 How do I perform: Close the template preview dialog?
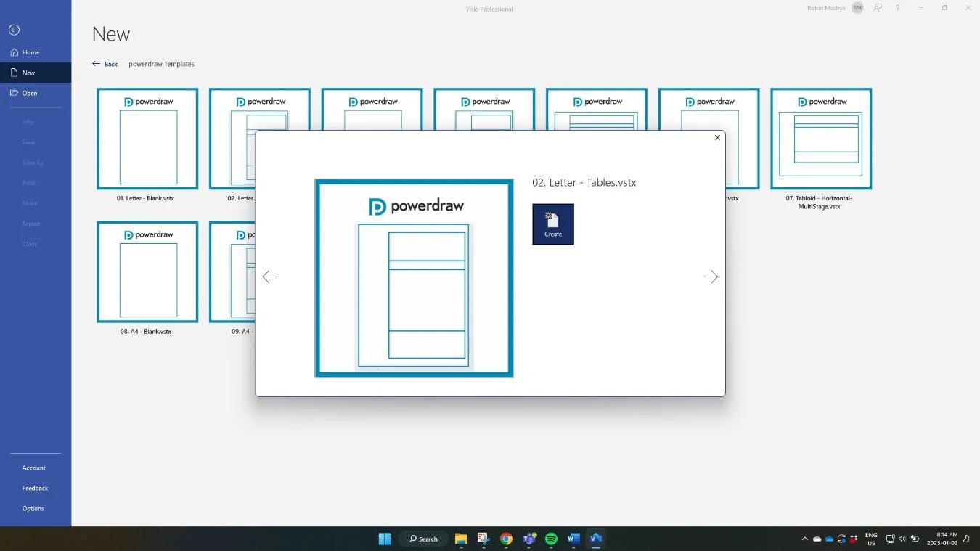click(x=717, y=137)
